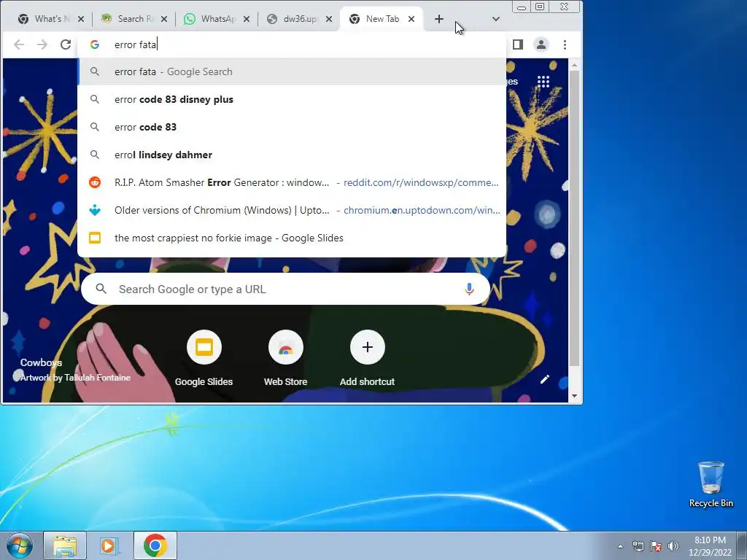The height and width of the screenshot is (560, 747).
Task: Show hidden system tray icons
Action: tap(620, 546)
